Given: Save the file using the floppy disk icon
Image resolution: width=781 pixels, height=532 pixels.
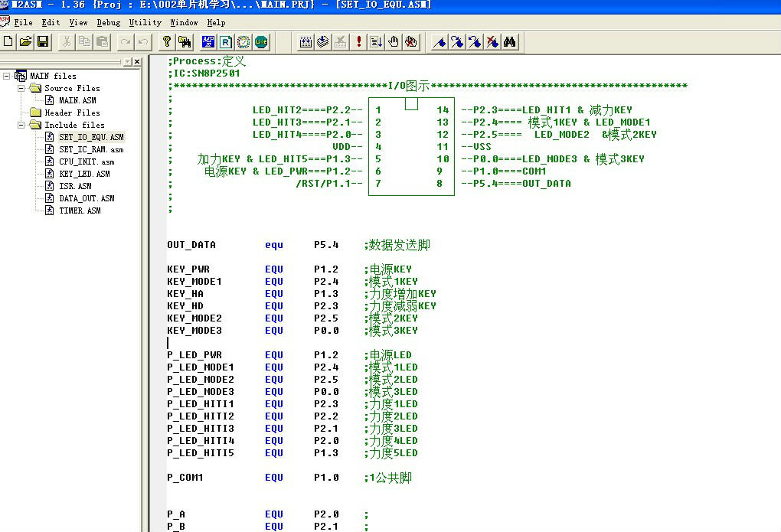Looking at the screenshot, I should [x=43, y=41].
